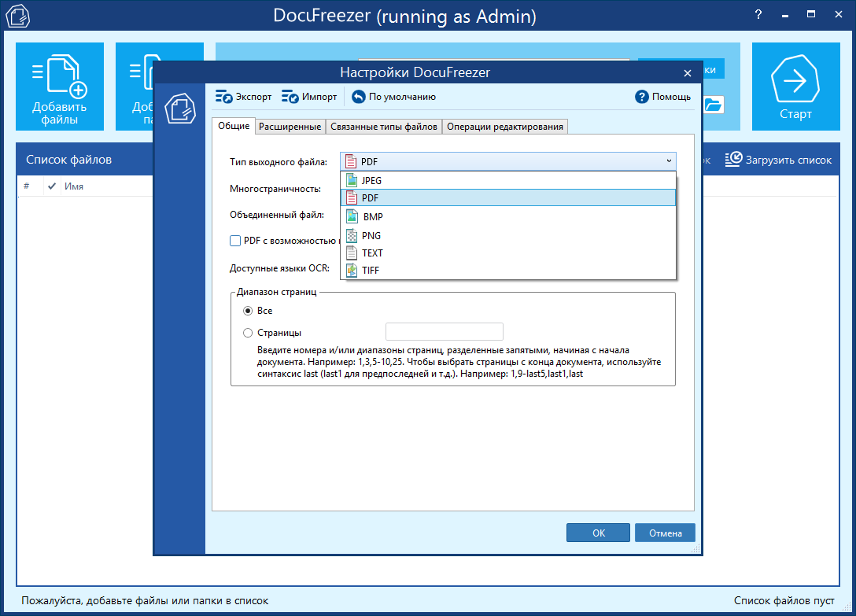Image resolution: width=856 pixels, height=616 pixels.
Task: Click the restore defaults arrow icon
Action: tap(358, 97)
